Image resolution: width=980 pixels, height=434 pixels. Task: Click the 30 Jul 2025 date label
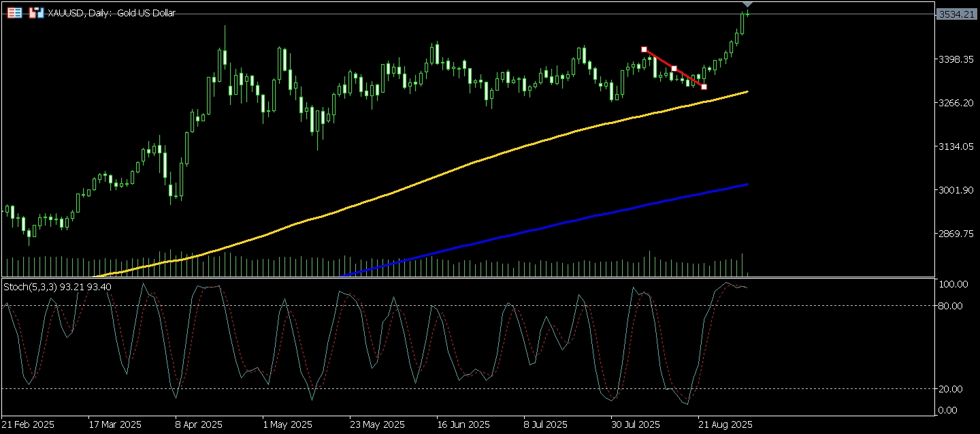636,424
